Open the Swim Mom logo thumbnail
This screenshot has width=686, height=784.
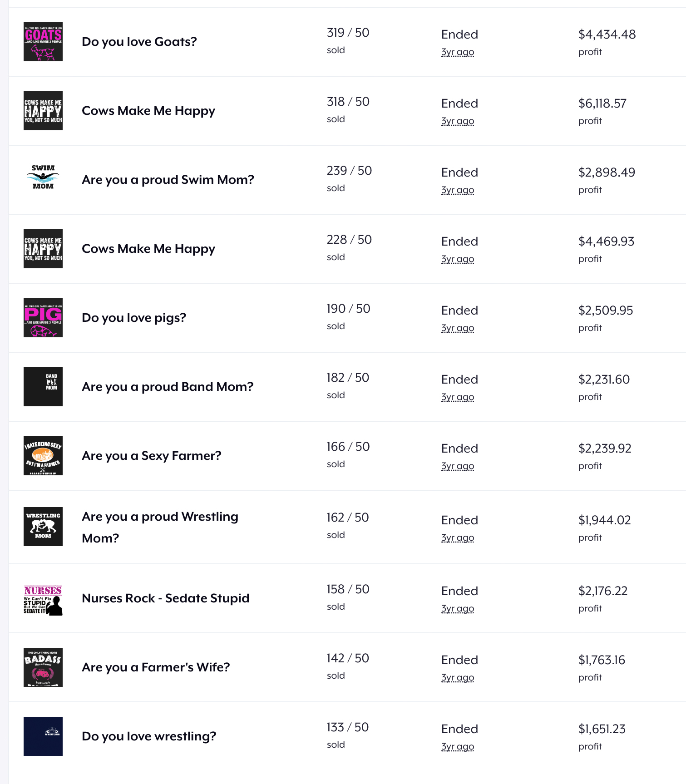coord(43,180)
